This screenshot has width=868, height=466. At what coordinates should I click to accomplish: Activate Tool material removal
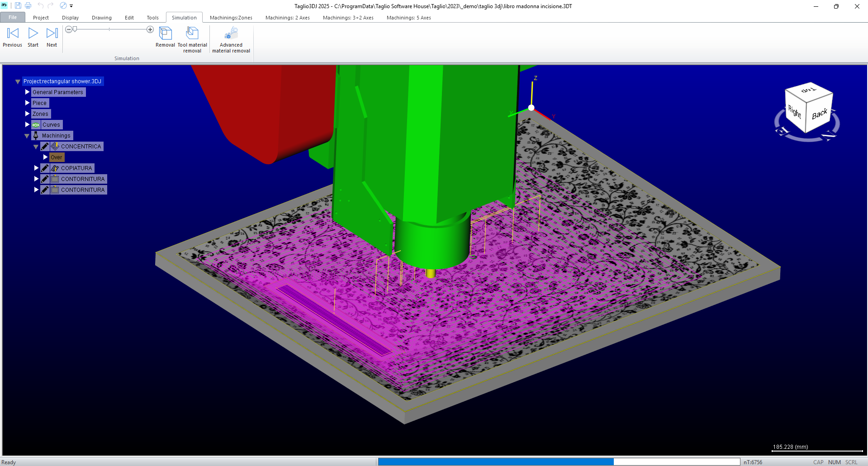pyautogui.click(x=192, y=33)
